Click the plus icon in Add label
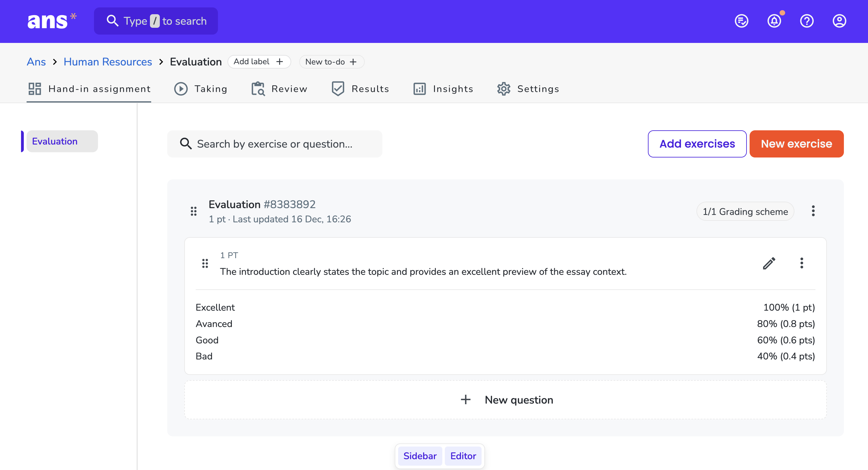The height and width of the screenshot is (470, 868). point(279,62)
